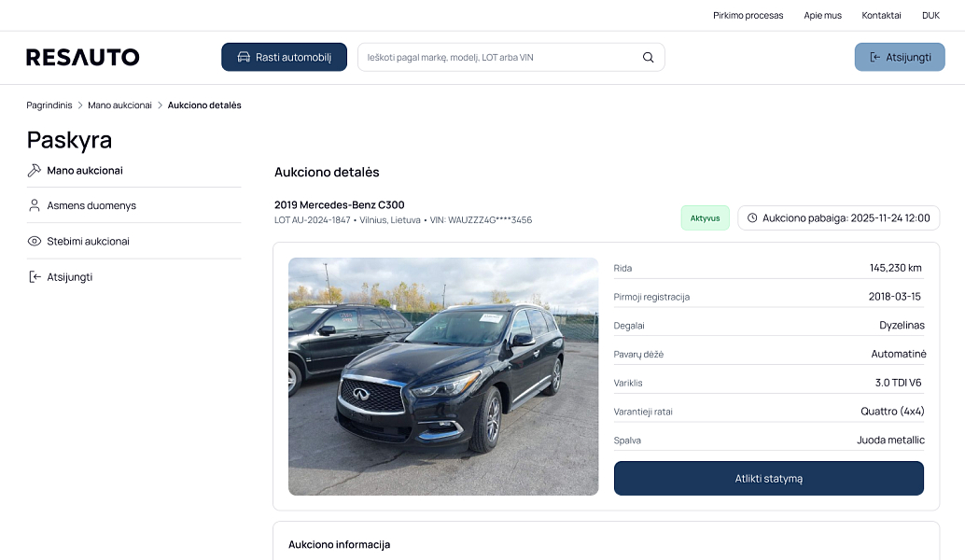Open Apie mus page
965x560 pixels.
[822, 15]
